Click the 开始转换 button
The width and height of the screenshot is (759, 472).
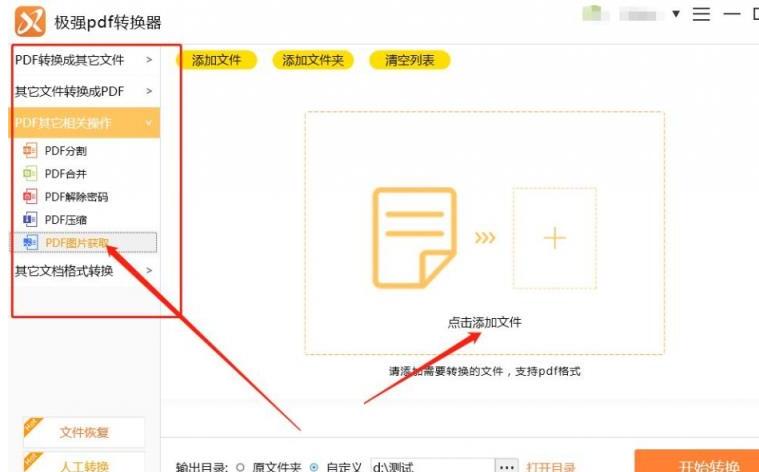pyautogui.click(x=697, y=461)
